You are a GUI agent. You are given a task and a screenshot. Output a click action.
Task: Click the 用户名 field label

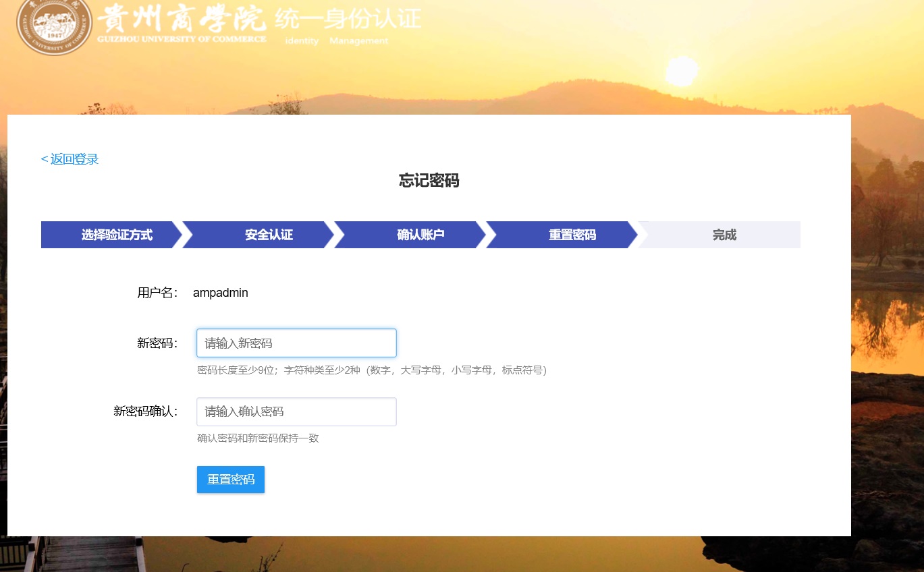157,293
